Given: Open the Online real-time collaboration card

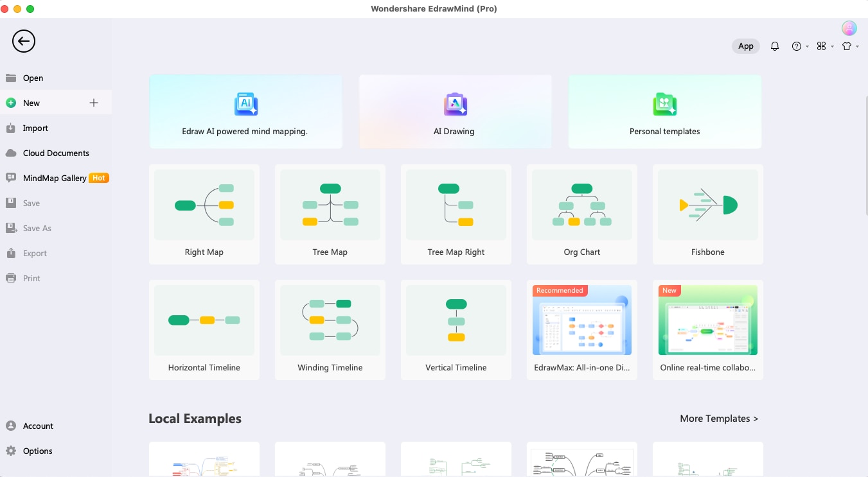Looking at the screenshot, I should [x=708, y=330].
